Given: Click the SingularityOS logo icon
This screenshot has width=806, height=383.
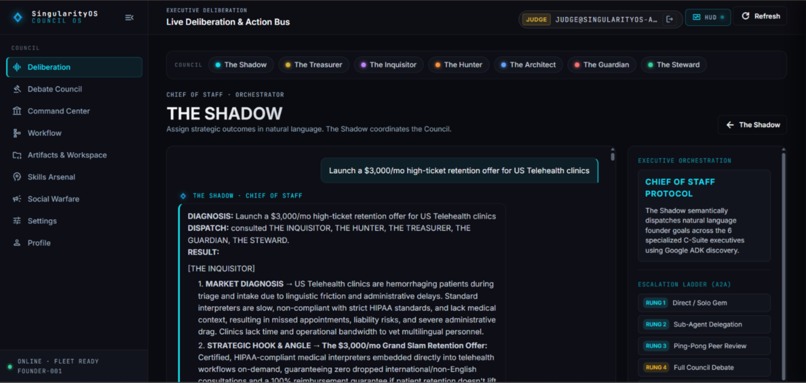Looking at the screenshot, I should tap(18, 17).
